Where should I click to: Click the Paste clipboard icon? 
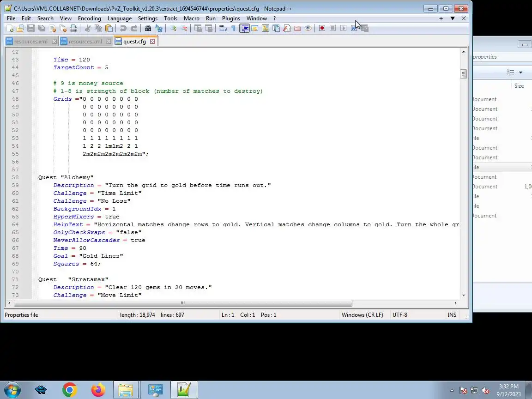[x=109, y=28]
